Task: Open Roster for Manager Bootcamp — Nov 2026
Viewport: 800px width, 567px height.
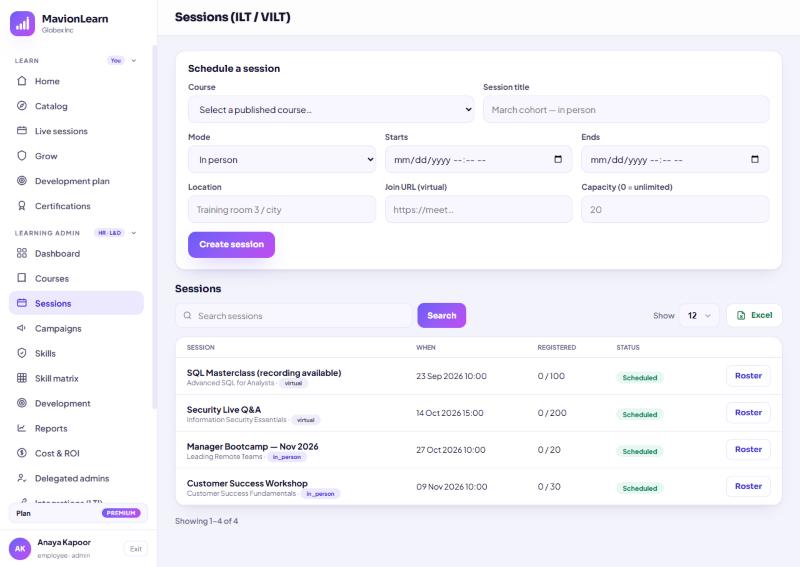Action: coord(748,449)
